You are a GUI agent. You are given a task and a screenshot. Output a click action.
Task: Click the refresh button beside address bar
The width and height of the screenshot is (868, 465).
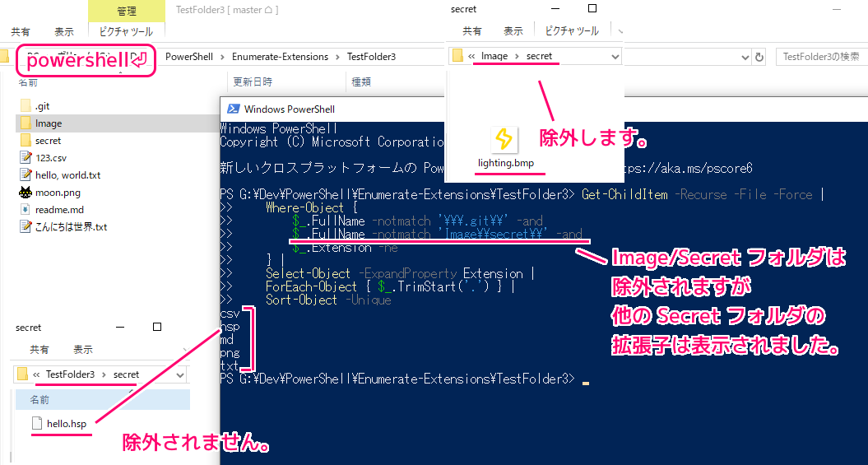click(759, 57)
